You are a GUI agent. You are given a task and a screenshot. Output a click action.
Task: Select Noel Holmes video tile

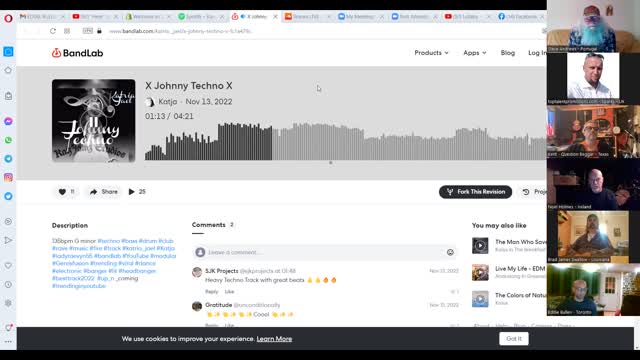click(x=593, y=184)
